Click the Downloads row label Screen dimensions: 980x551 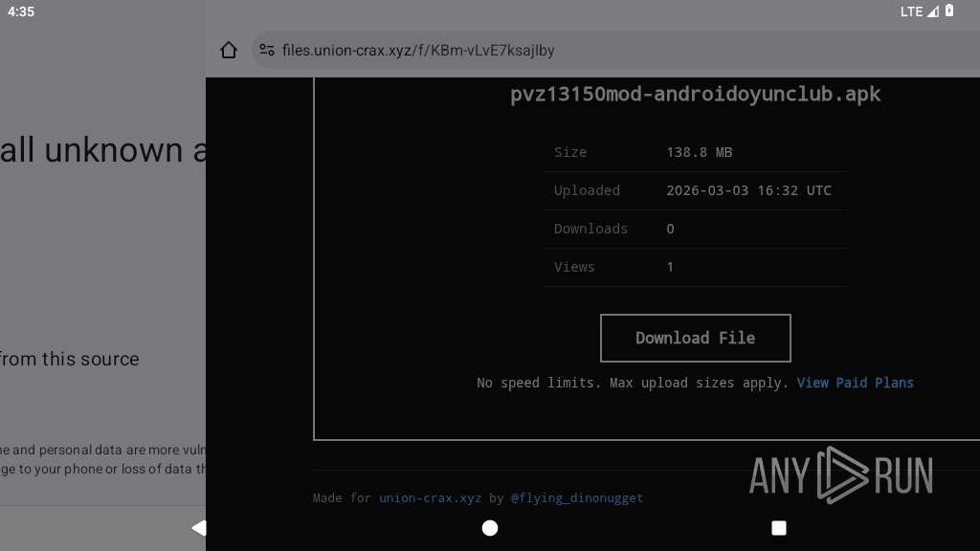point(590,229)
